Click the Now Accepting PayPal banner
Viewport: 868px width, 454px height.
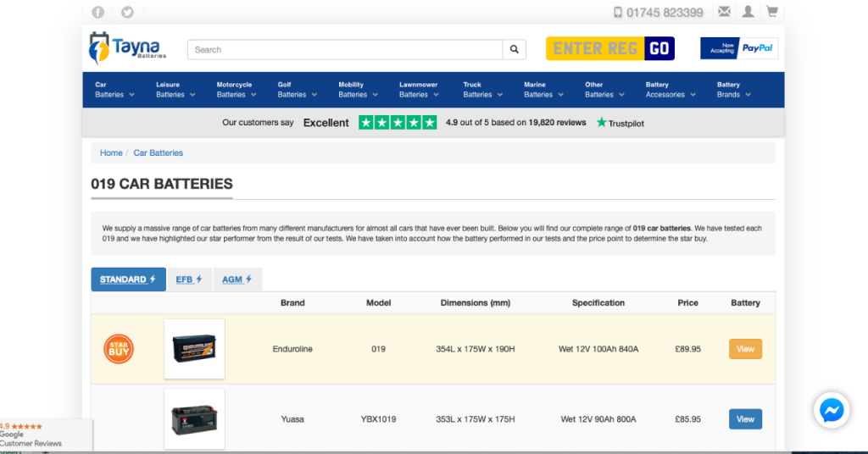pyautogui.click(x=739, y=48)
